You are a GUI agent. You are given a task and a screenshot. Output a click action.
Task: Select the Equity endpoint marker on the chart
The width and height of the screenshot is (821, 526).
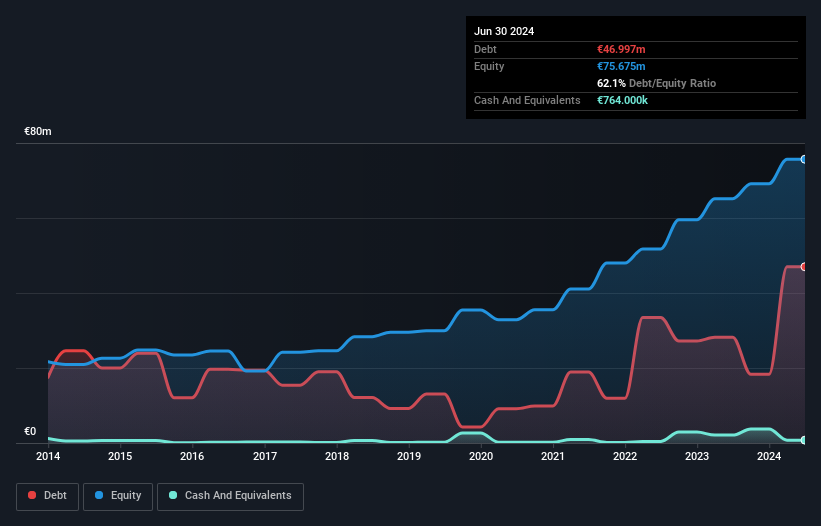click(804, 159)
